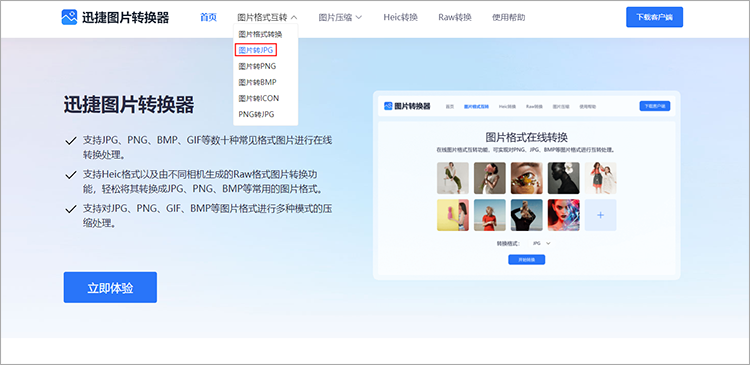The width and height of the screenshot is (750, 365).
Task: Collapse the 图片格式互转 dropdown menu
Action: click(x=267, y=18)
